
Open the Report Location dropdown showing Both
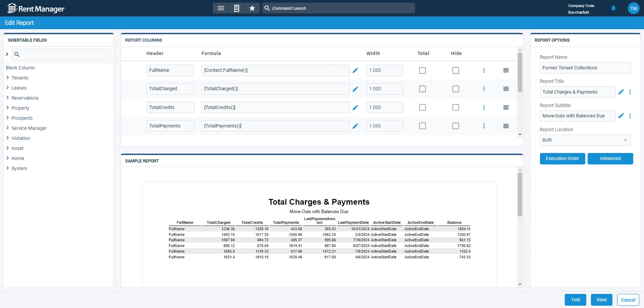(x=585, y=140)
